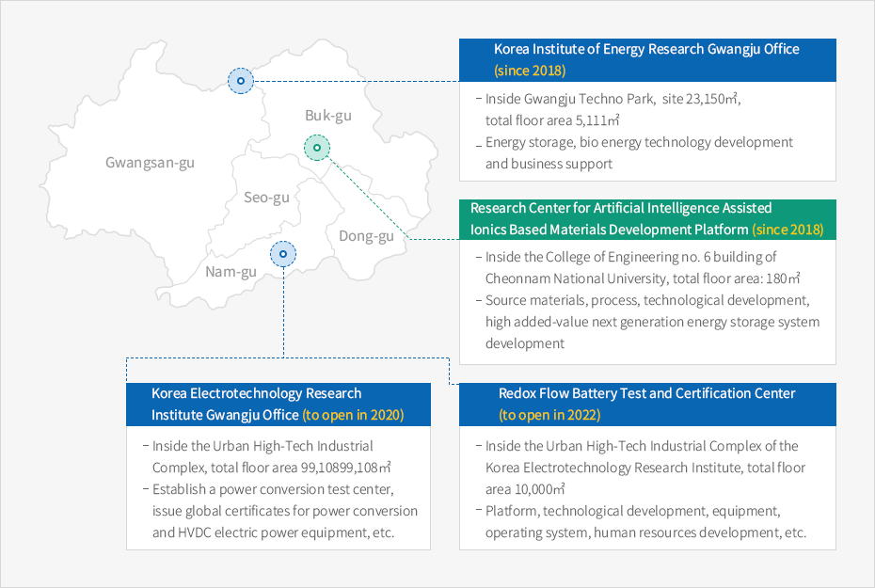Click 'Inside the Urban High-Tech Industrial' line in left box
The height and width of the screenshot is (588, 875).
point(262,446)
